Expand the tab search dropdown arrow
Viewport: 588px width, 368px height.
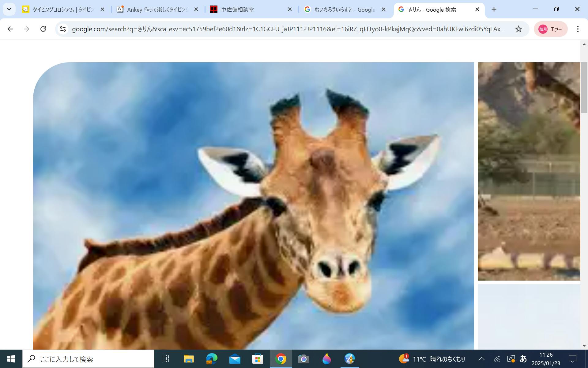click(x=9, y=10)
